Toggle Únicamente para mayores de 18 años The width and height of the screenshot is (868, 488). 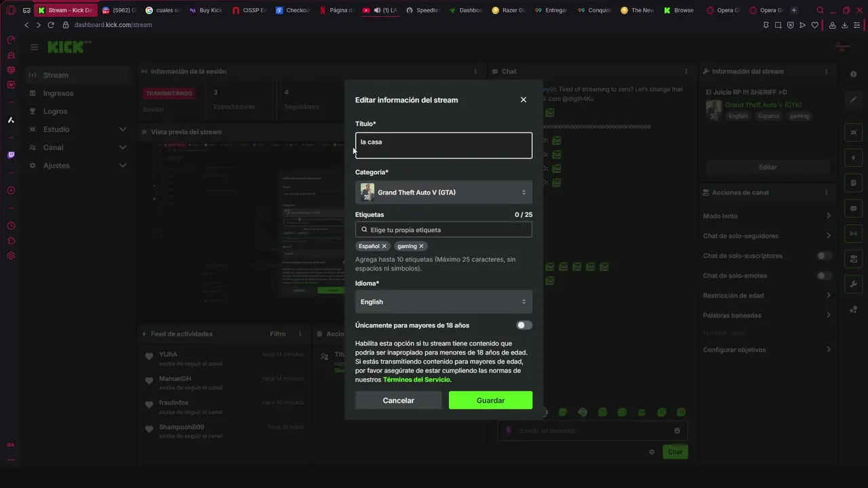pyautogui.click(x=524, y=325)
